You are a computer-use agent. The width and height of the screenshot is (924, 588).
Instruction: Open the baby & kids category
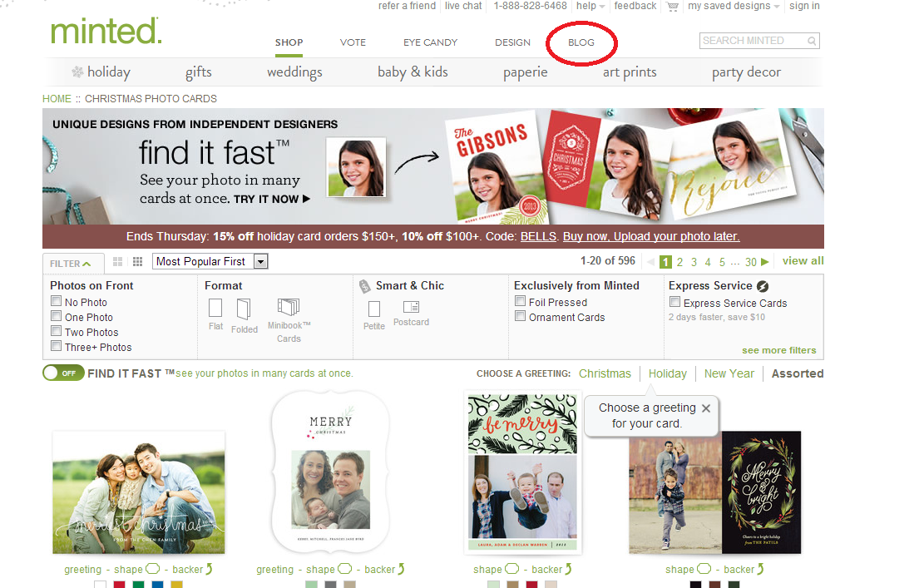tap(413, 72)
